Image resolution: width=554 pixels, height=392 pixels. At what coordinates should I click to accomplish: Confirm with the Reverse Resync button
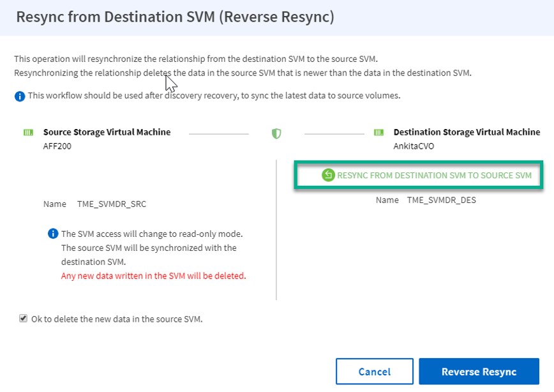tap(479, 372)
